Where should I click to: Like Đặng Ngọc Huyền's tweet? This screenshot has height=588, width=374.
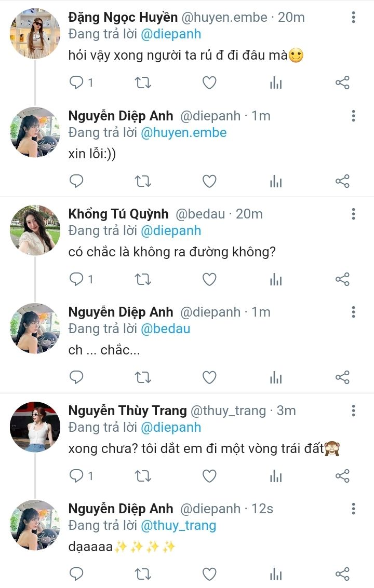pos(209,83)
